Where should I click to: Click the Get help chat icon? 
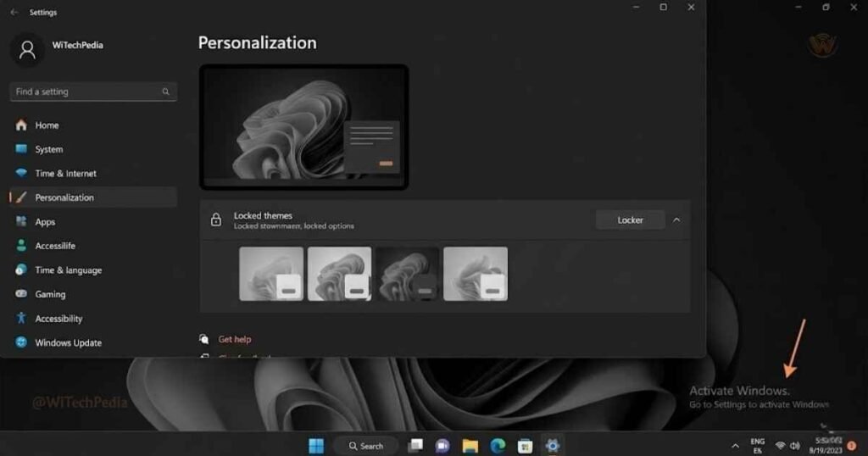[x=204, y=339]
